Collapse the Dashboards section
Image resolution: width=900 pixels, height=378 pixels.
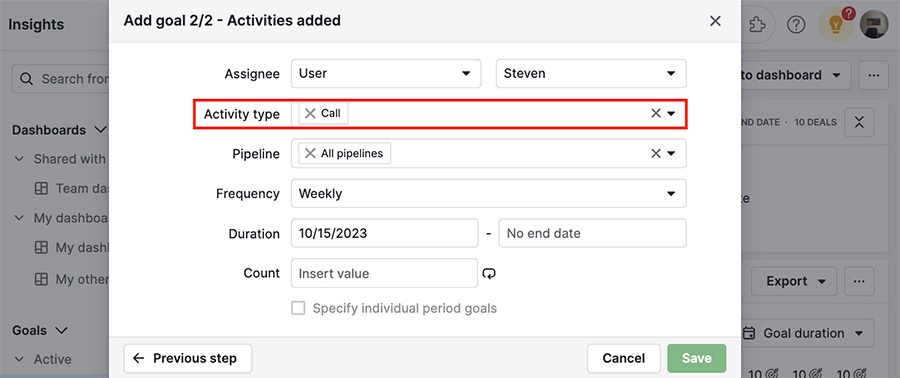[x=101, y=130]
